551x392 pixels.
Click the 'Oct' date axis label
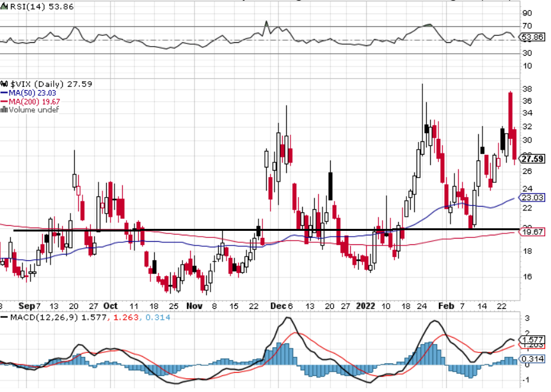[110, 306]
